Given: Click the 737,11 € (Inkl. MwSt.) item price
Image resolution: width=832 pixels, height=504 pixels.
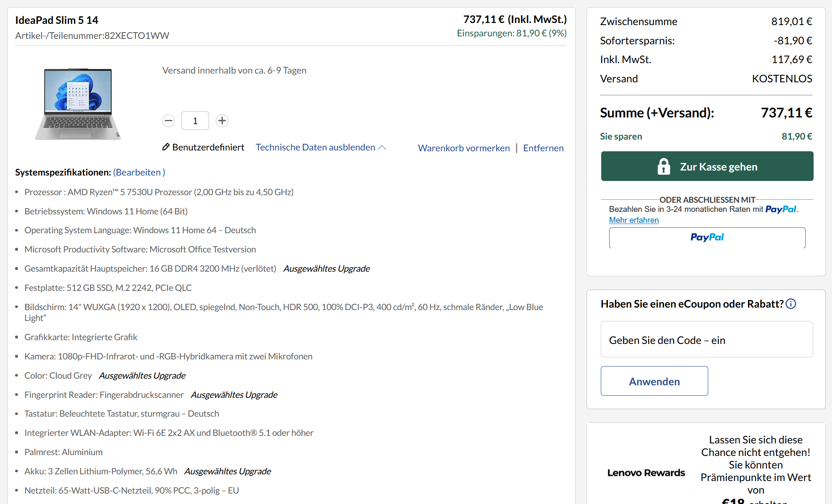Looking at the screenshot, I should coord(515,19).
